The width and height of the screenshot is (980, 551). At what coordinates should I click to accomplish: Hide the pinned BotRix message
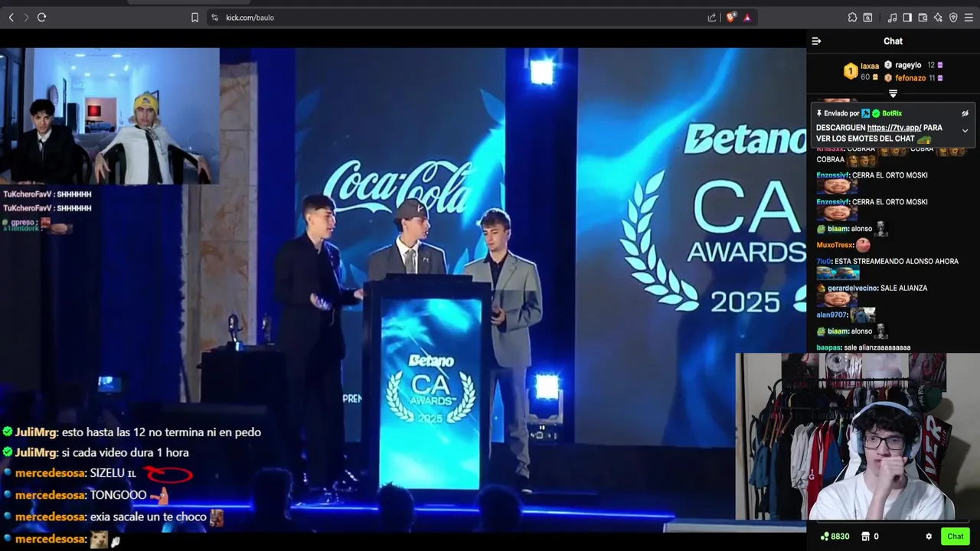coord(965,113)
